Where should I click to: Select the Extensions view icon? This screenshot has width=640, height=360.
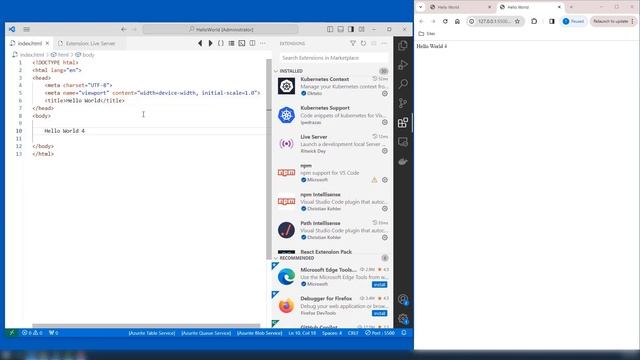coord(403,122)
